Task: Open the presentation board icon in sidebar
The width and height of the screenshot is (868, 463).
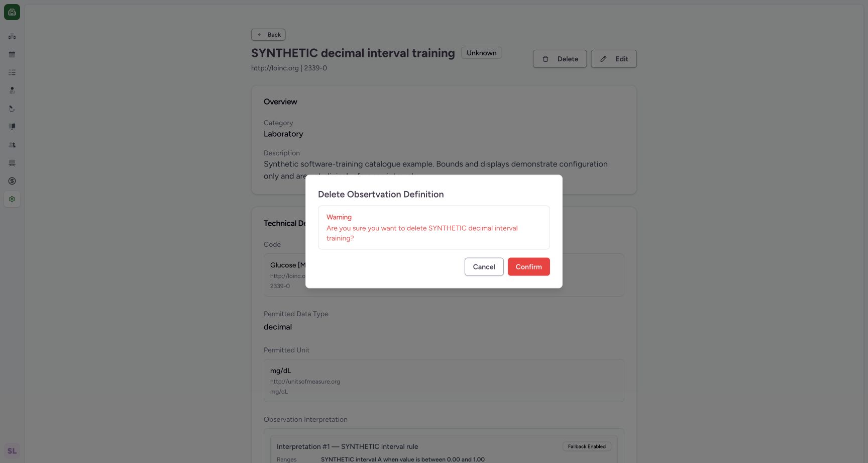Action: pyautogui.click(x=12, y=163)
